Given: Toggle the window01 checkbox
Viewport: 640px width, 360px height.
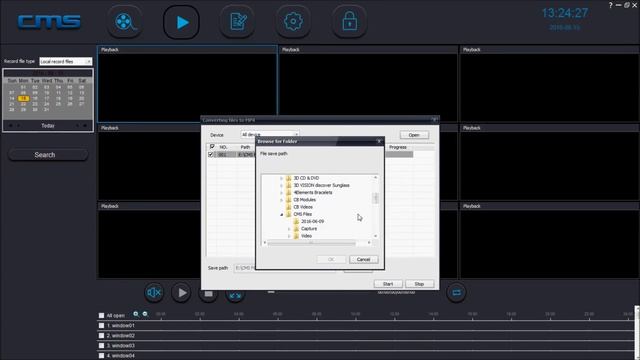Looking at the screenshot, I should (x=101, y=326).
